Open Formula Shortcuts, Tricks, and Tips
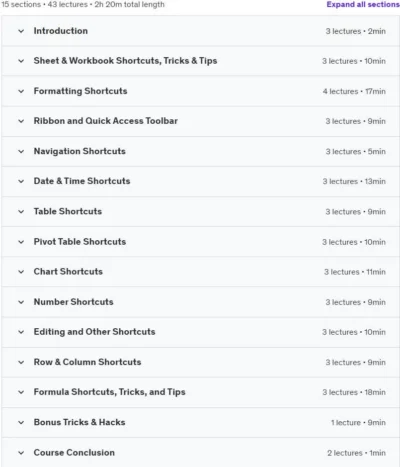This screenshot has height=467, width=400. (x=109, y=392)
